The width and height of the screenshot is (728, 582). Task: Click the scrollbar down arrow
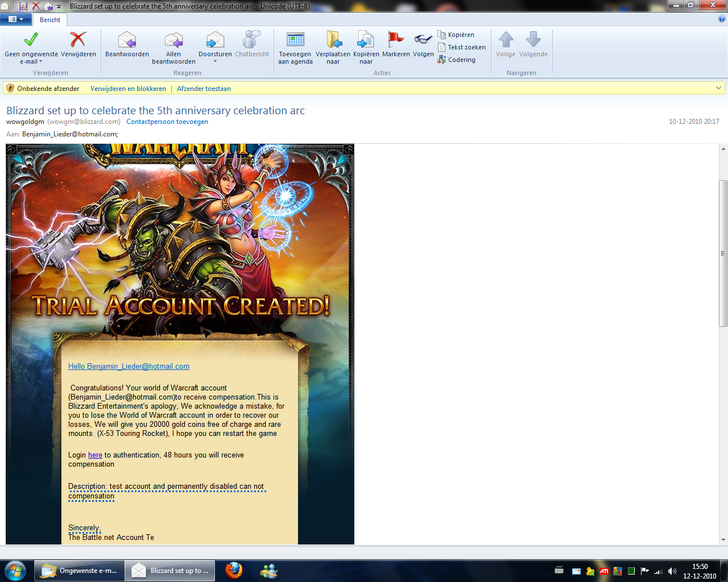point(723,539)
